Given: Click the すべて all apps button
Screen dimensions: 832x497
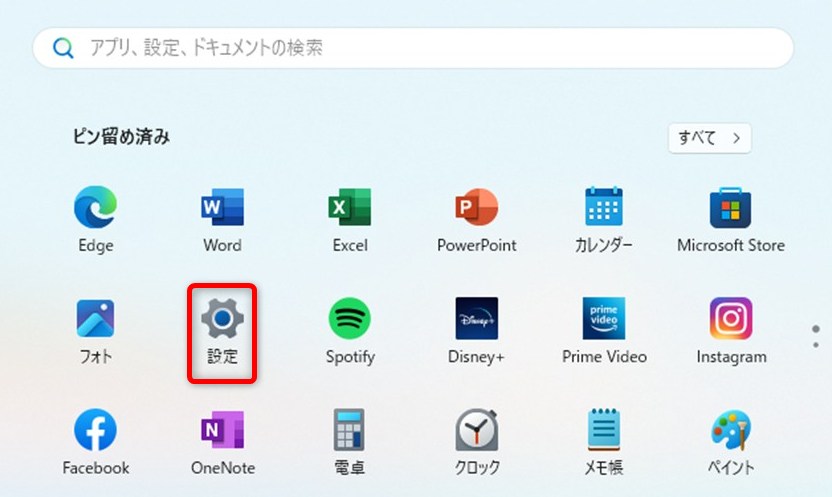Looking at the screenshot, I should (x=709, y=138).
